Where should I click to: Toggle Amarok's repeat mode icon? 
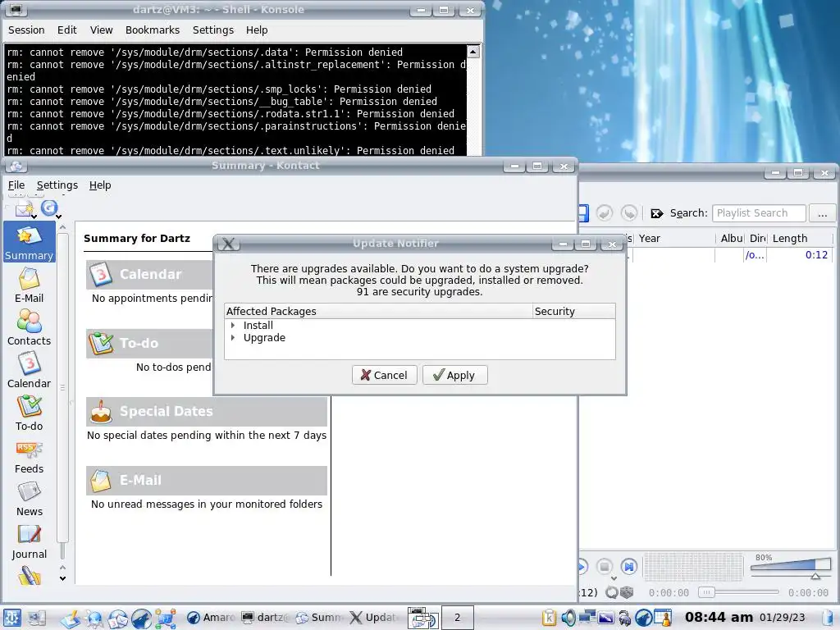pos(612,592)
